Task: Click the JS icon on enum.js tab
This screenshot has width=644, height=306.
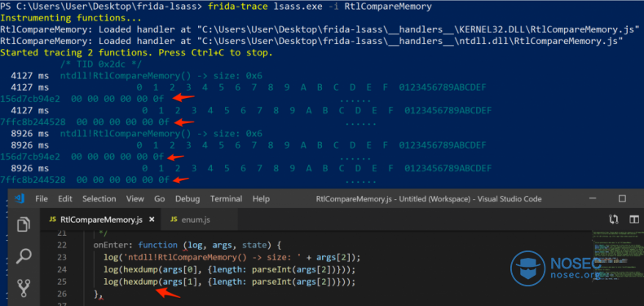Action: (x=174, y=220)
